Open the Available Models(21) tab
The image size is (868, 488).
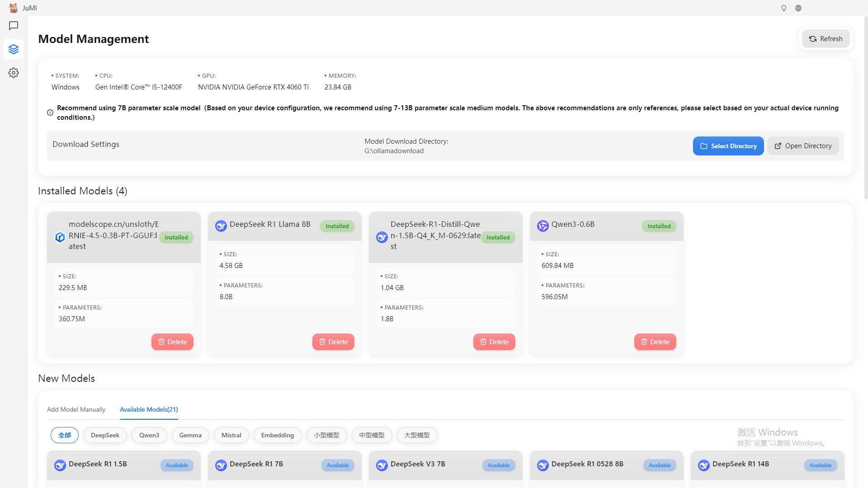[149, 409]
